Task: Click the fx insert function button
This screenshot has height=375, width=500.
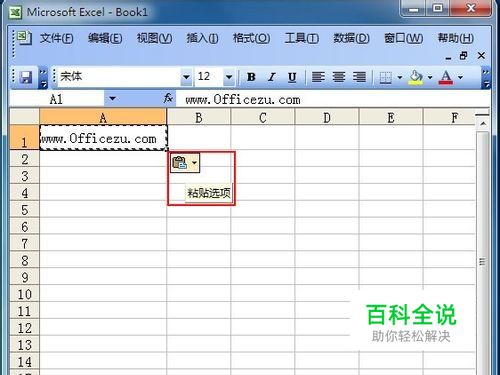Action: [168, 99]
